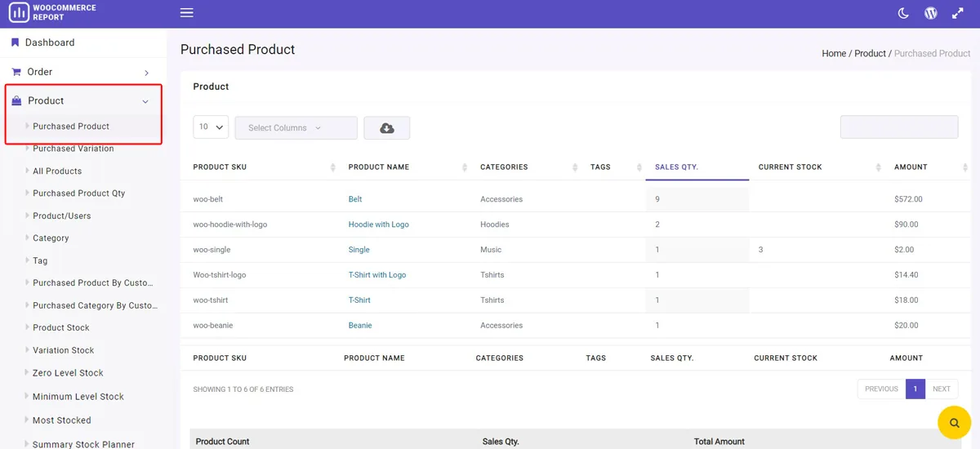
Task: Open Purchased Category By Customer report
Action: 96,305
